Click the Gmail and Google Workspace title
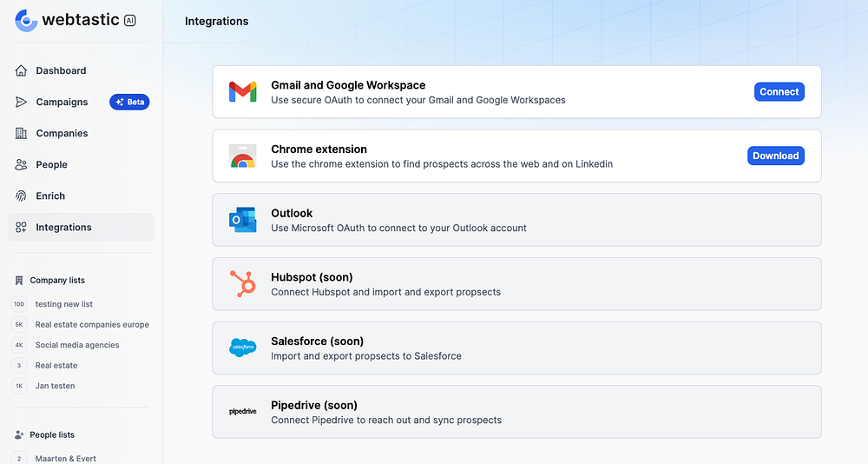Screen dimensions: 868x464 click(348, 85)
